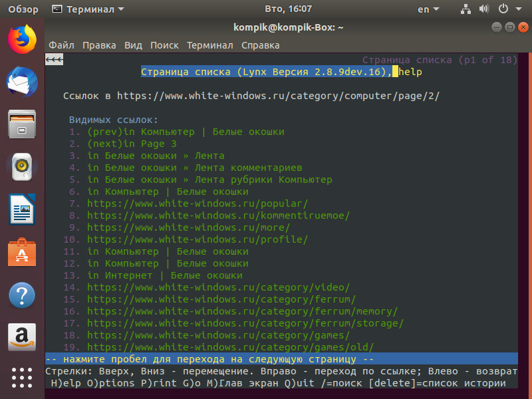Expand the Терминал app menu
The height and width of the screenshot is (399, 532).
pyautogui.click(x=88, y=9)
